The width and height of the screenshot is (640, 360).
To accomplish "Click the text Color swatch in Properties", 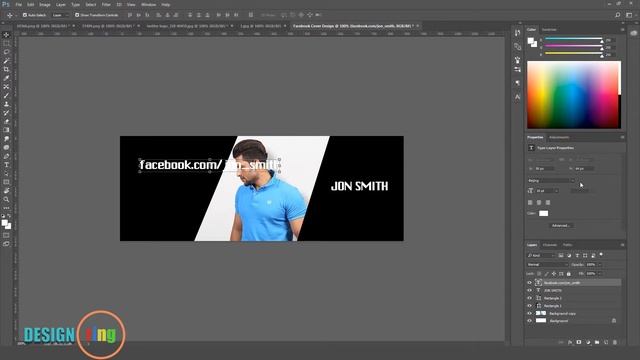I will [x=543, y=213].
